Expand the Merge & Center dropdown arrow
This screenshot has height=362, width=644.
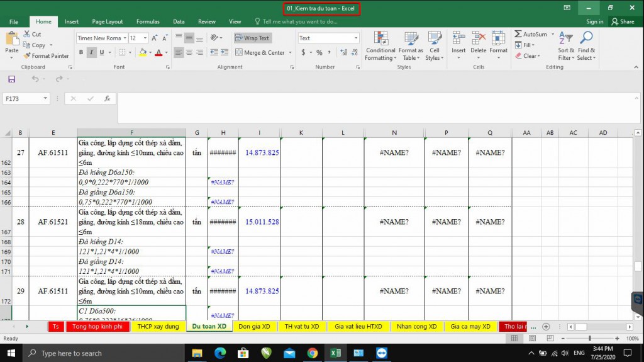coord(291,53)
